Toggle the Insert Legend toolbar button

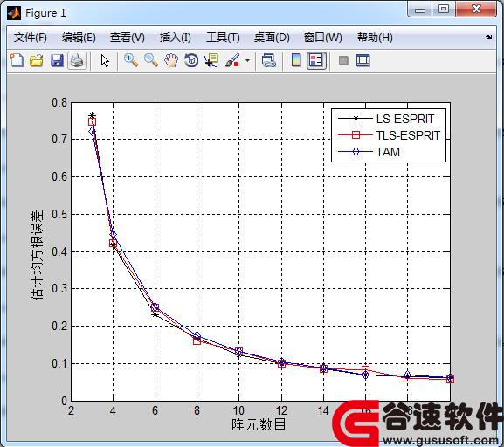point(316,60)
